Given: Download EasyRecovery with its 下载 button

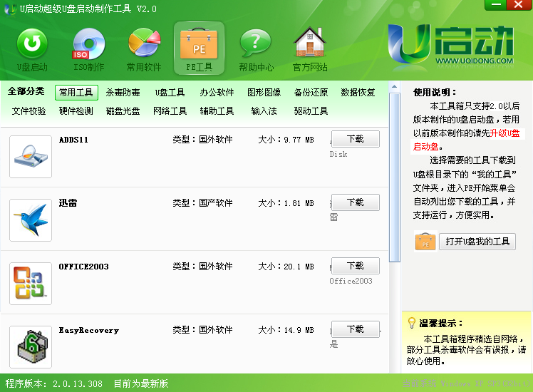Looking at the screenshot, I should 356,329.
